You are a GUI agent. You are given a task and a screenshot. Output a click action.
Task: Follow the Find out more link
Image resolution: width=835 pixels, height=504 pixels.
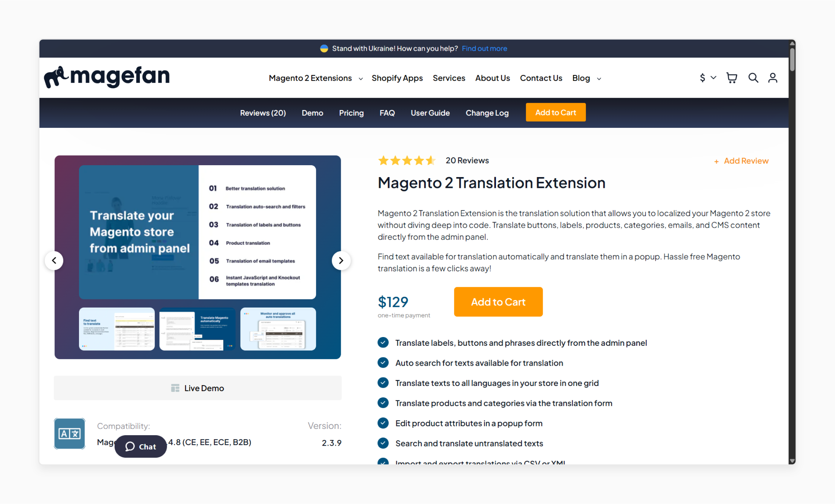[484, 49]
